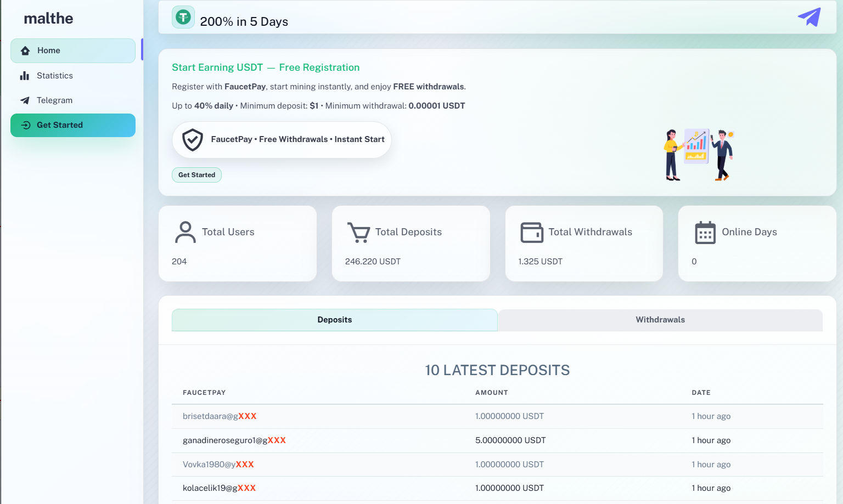
Task: Switch to the Withdrawals tab
Action: coord(660,320)
